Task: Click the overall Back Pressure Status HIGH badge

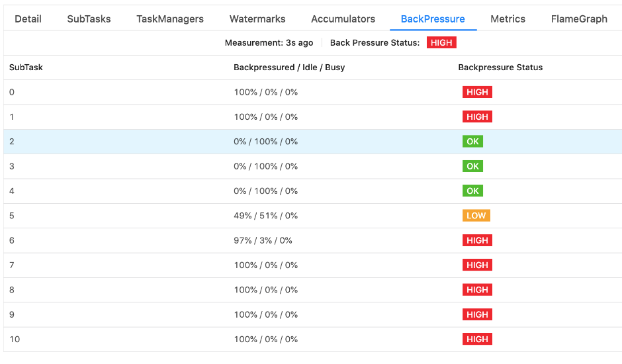Action: tap(441, 43)
